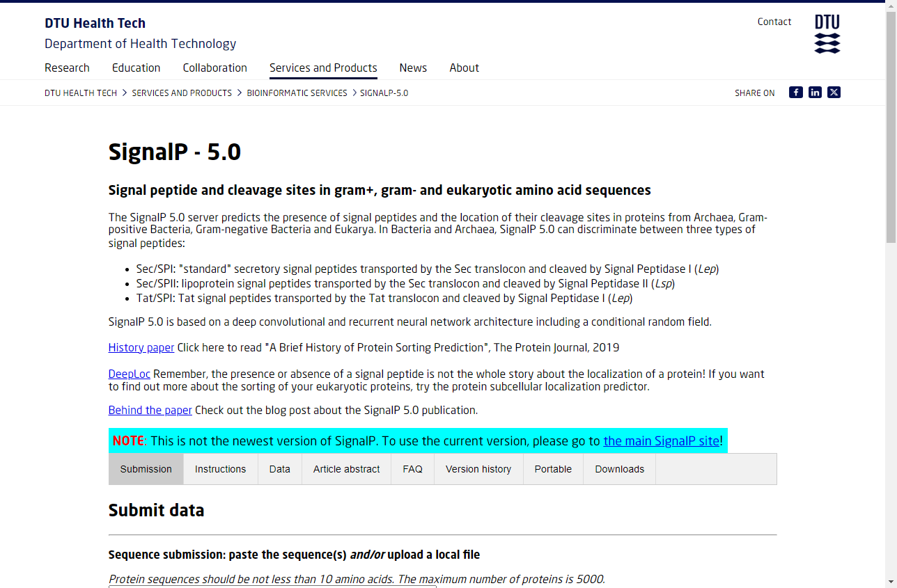Open the Research menu
The width and height of the screenshot is (897, 588).
67,67
